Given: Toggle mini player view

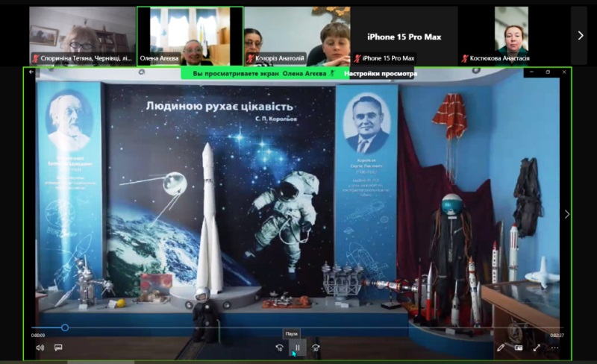Looking at the screenshot, I should pyautogui.click(x=519, y=348).
